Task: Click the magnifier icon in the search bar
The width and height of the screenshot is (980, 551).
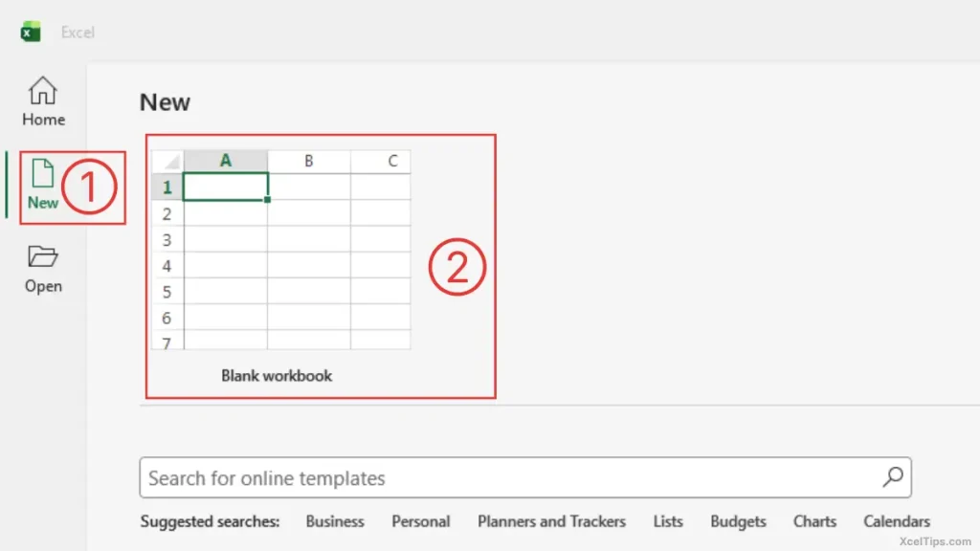Action: (892, 477)
